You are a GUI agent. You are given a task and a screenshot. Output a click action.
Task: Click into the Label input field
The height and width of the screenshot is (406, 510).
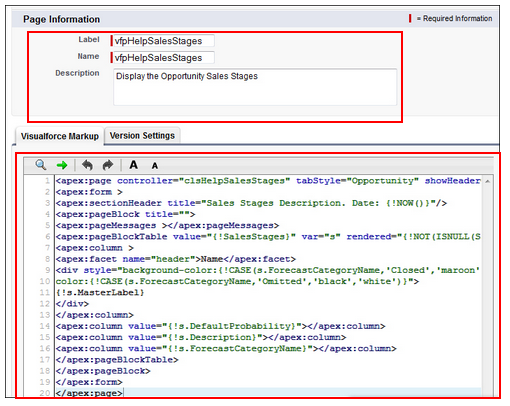(x=164, y=41)
